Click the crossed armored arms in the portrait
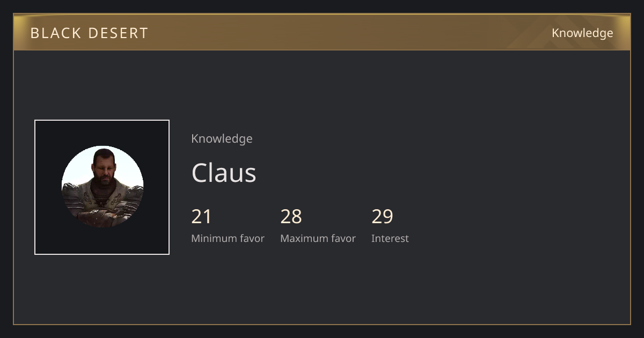Viewport: 644px width, 338px height. [102, 216]
